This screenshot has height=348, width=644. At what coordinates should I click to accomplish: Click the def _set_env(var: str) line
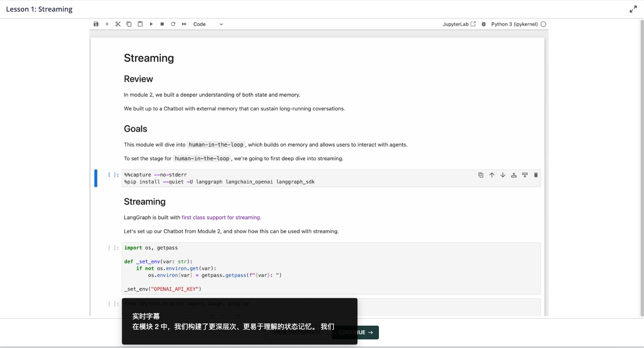[159, 261]
